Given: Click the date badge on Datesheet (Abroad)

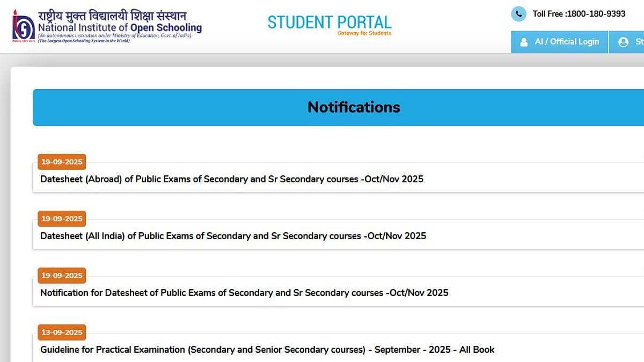Looking at the screenshot, I should pyautogui.click(x=62, y=162).
